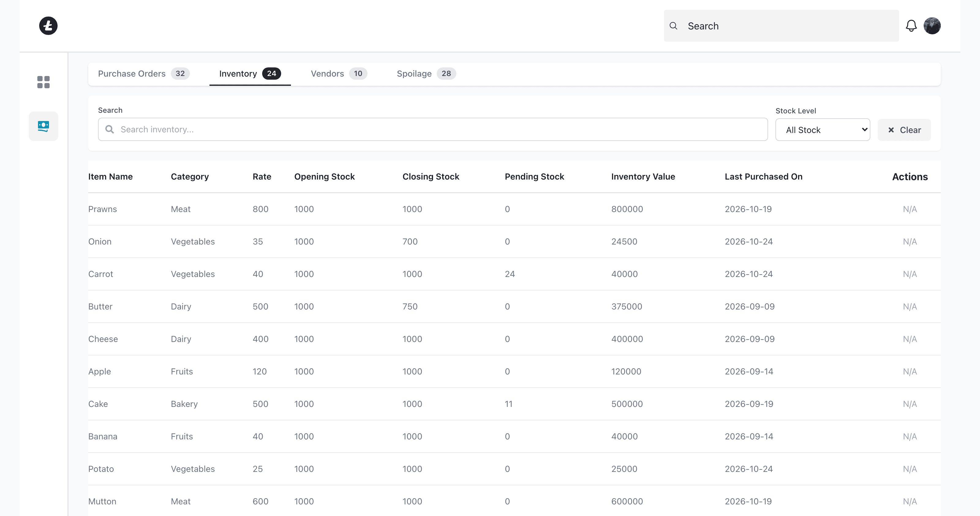The height and width of the screenshot is (516, 980).
Task: Click Cheese inventory value 400000
Action: pos(627,339)
